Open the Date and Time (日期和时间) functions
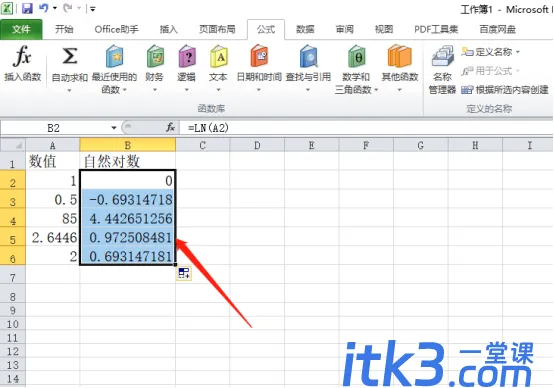554x388 pixels. click(259, 69)
